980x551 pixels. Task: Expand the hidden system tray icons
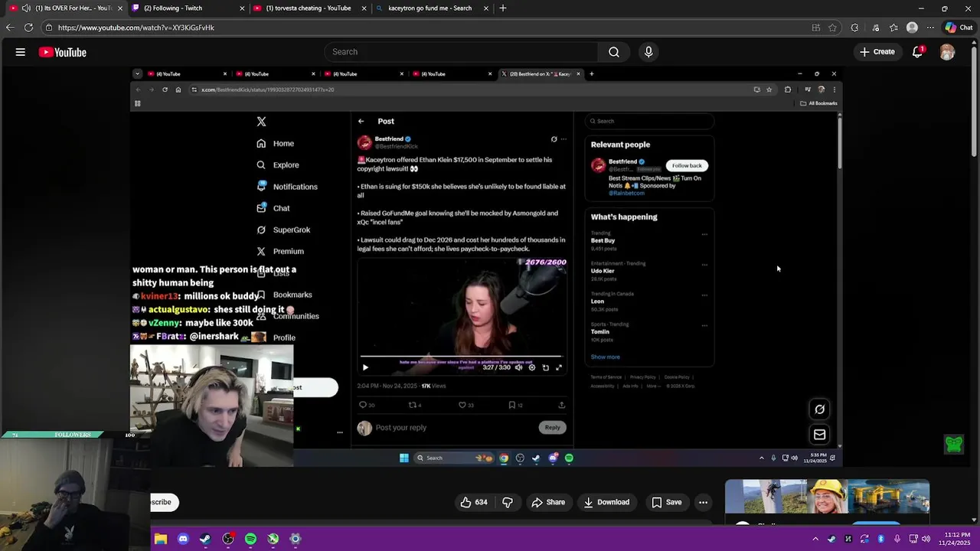tap(815, 539)
